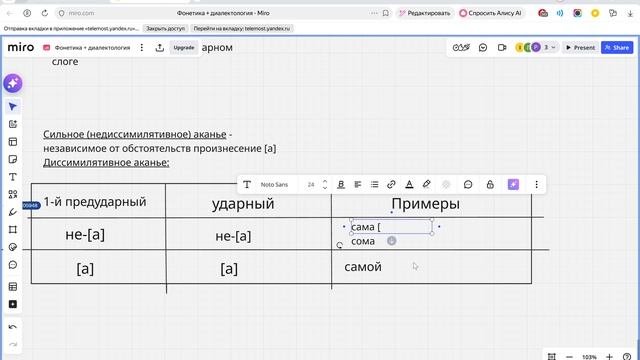640x360 pixels.
Task: Click the browser bookmark icon
Action: coord(385,13)
